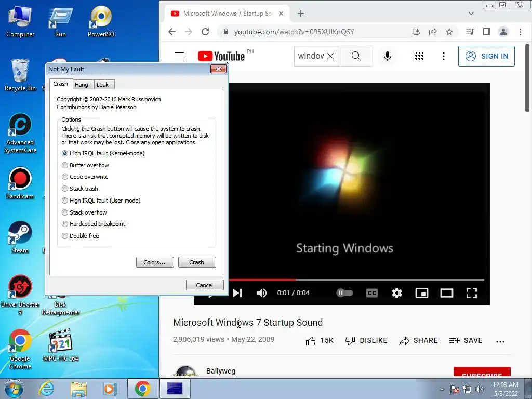
Task: Select High IRQL fault (User-mode)
Action: (x=65, y=201)
